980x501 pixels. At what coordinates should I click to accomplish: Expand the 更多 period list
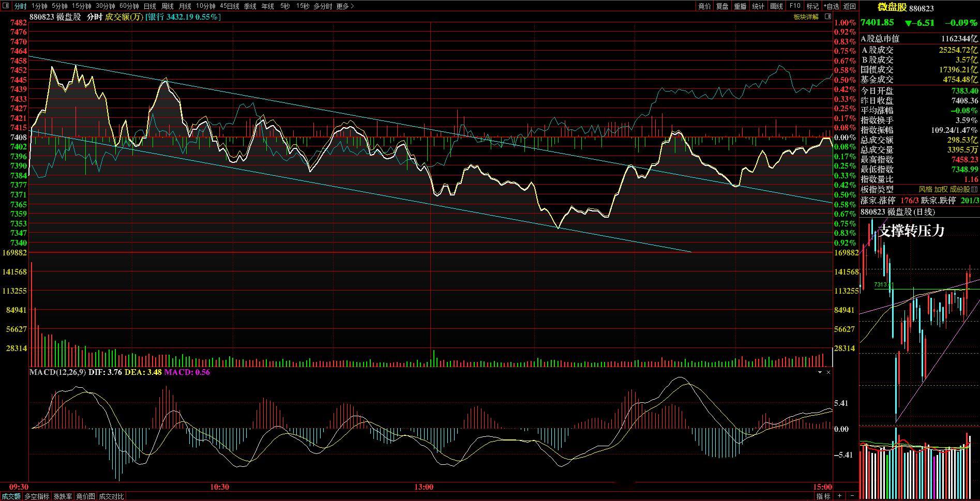pyautogui.click(x=345, y=6)
